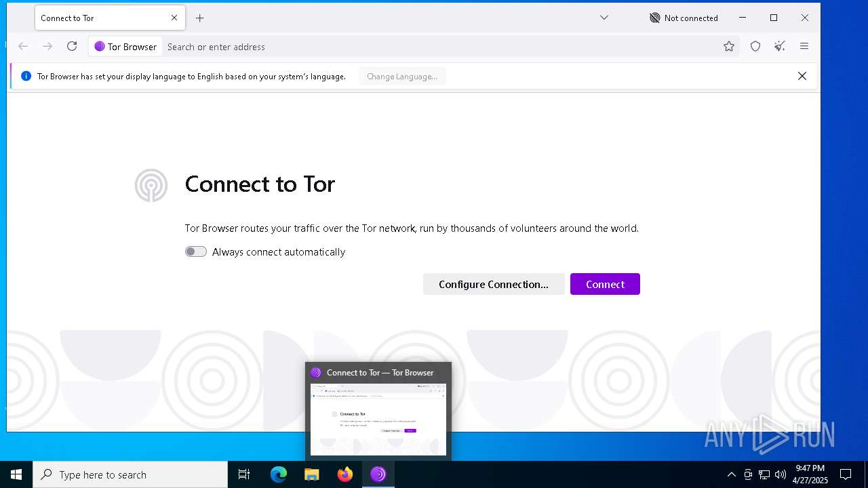Open the Windows Start menu

coord(16,474)
